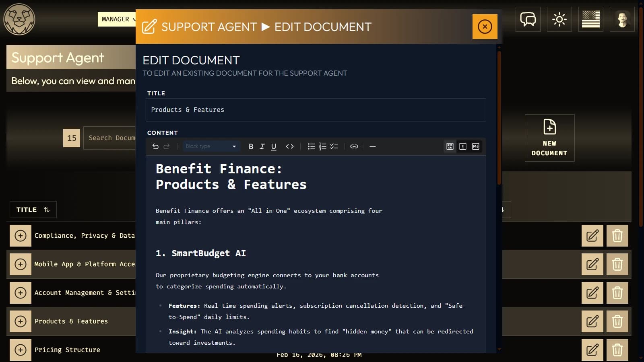Switch to light mode with the sun toggle
The width and height of the screenshot is (644, 362).
point(559,19)
